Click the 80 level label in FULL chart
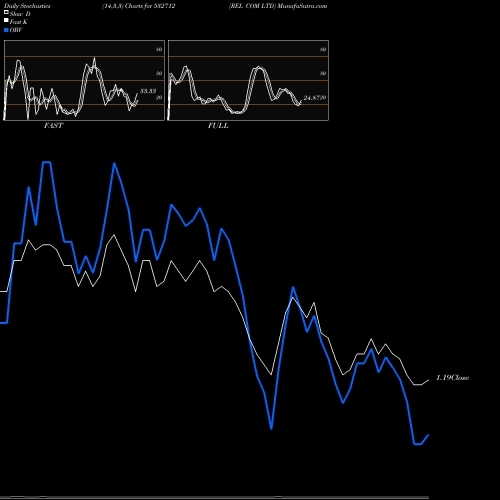500x500 pixels. (323, 49)
